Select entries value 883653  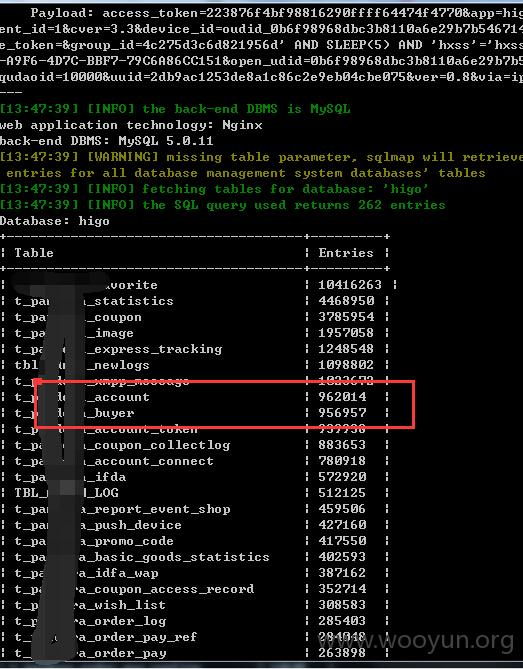pyautogui.click(x=342, y=445)
